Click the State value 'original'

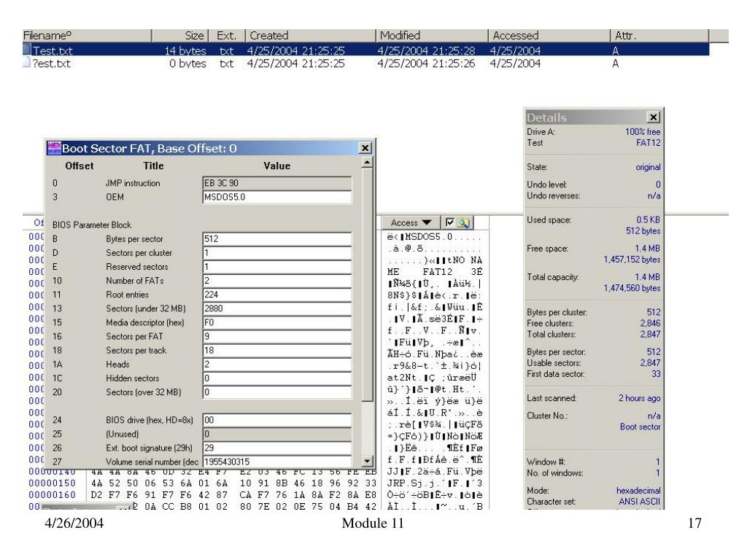tap(648, 167)
